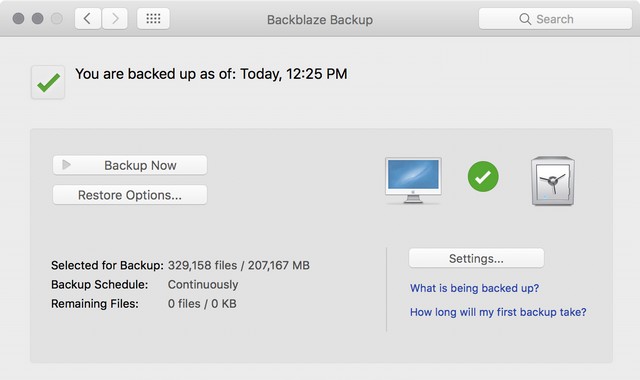Click the 'Remaining Files:' label

coord(95,304)
